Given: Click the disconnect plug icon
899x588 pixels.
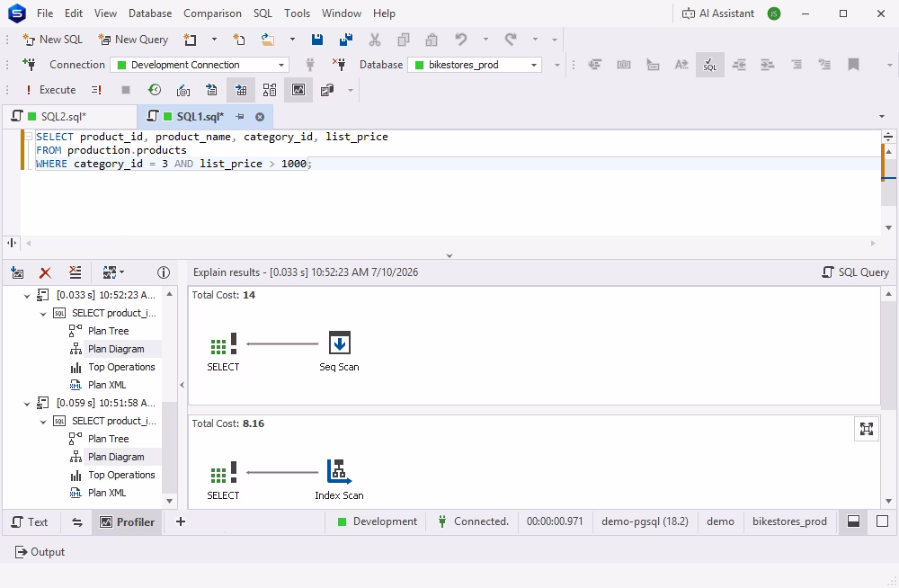Looking at the screenshot, I should pos(339,65).
